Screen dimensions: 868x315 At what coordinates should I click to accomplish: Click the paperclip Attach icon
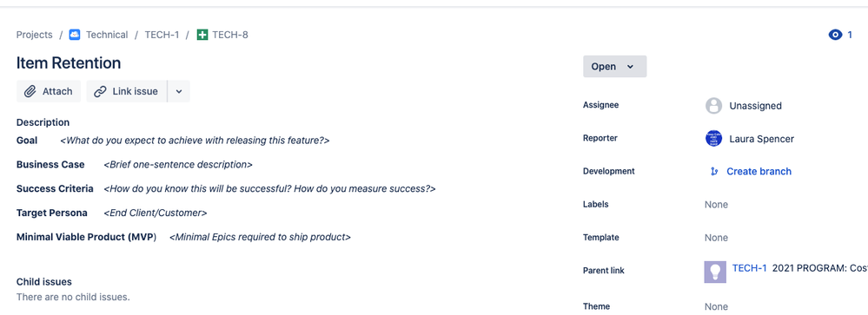[30, 91]
